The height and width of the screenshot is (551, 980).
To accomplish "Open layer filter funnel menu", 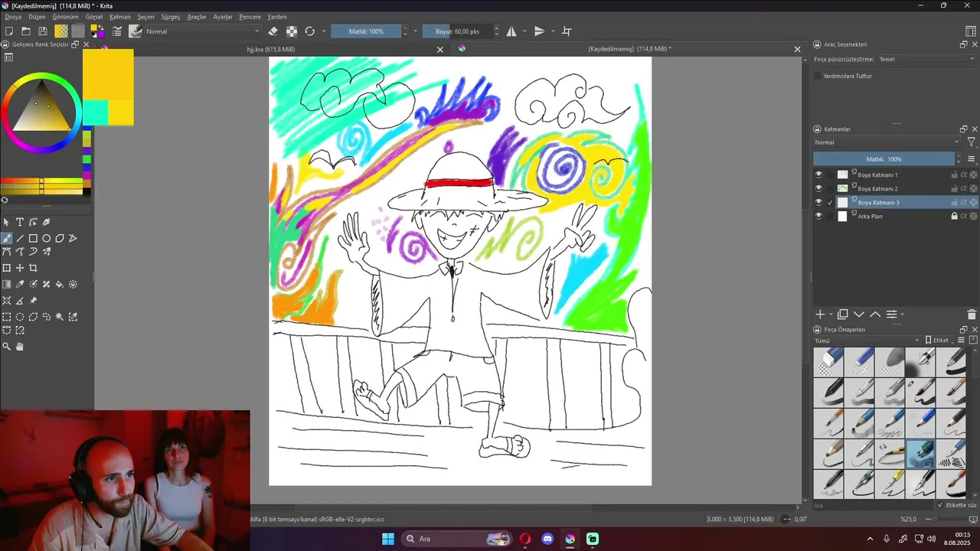I will coord(972,142).
